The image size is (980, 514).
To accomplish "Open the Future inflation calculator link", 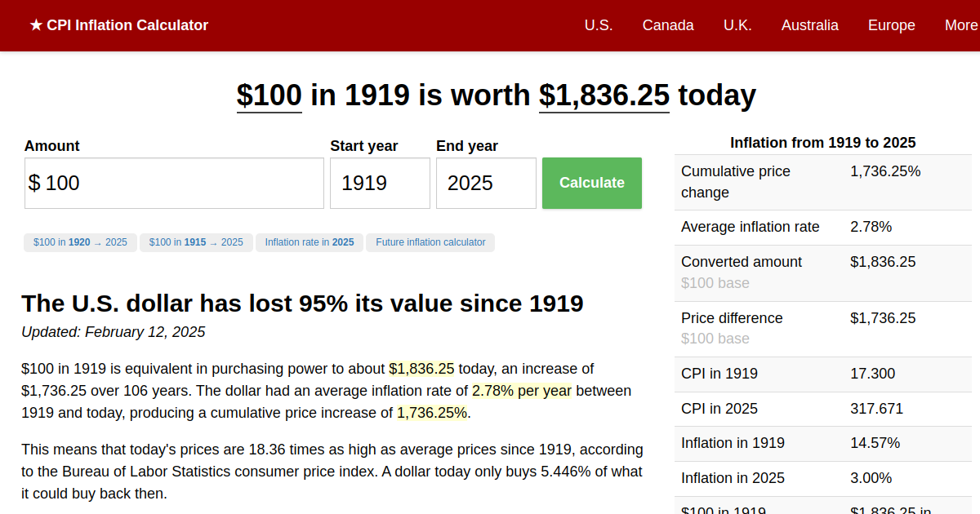I will (x=430, y=242).
